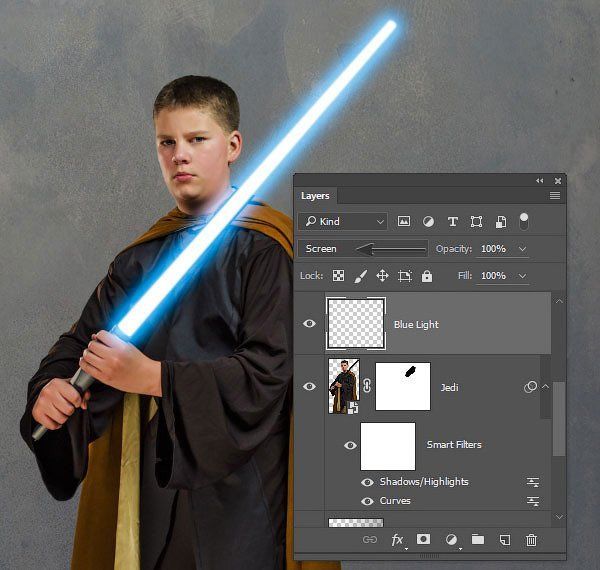Click the Shadows/Highlights filter name

pos(424,482)
